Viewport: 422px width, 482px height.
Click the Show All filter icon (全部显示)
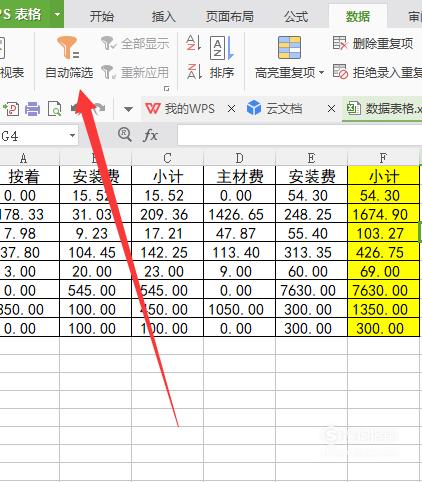tap(108, 43)
